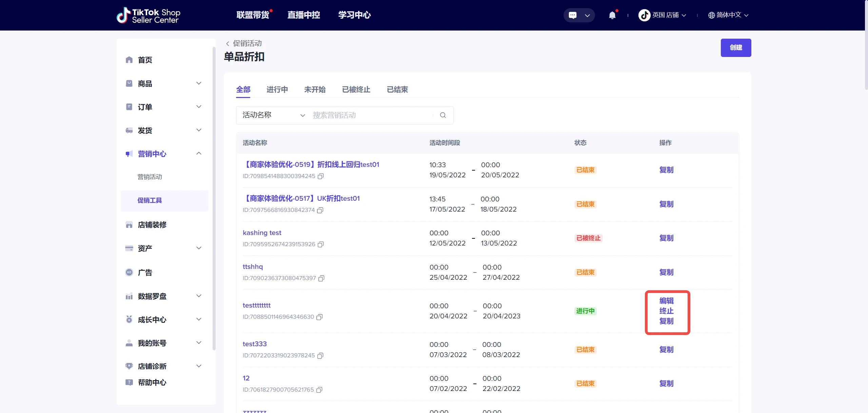Select 首页 home icon in sidebar
Viewport: 868px width, 413px height.
coord(129,60)
